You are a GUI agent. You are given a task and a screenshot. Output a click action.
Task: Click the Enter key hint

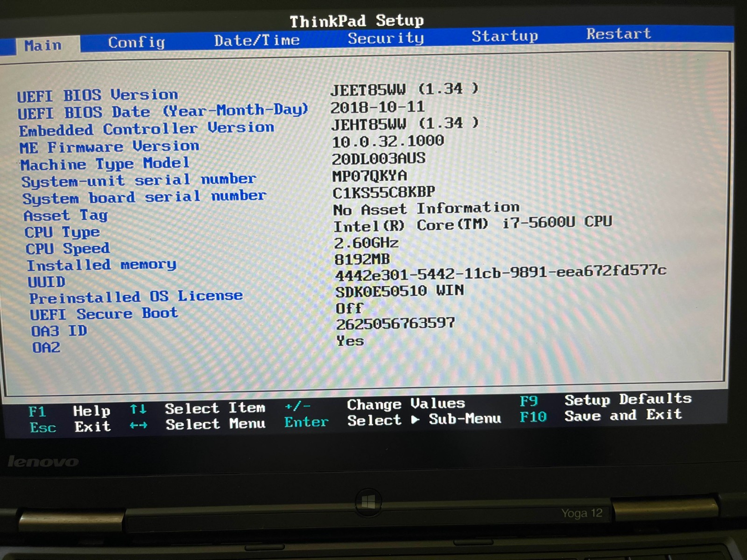pos(306,422)
